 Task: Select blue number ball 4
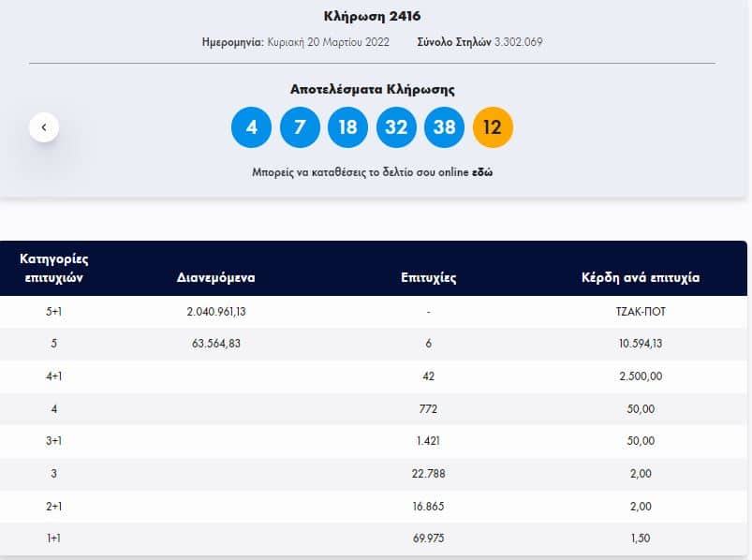click(x=251, y=127)
